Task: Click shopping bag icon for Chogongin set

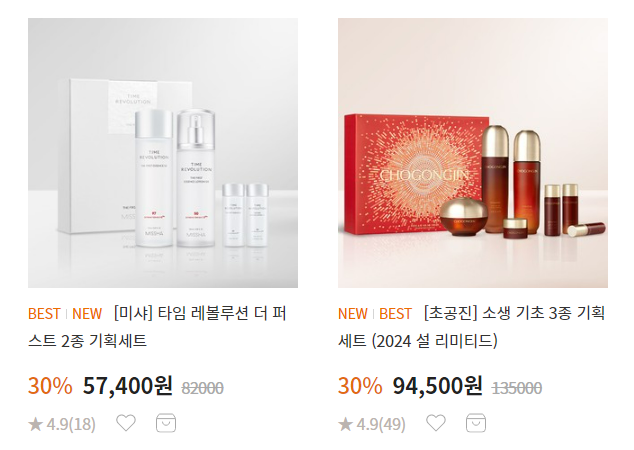Action: click(x=476, y=423)
